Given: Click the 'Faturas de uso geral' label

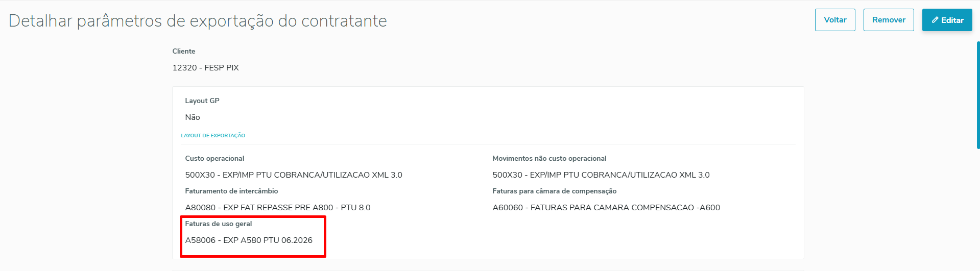Looking at the screenshot, I should pos(219,224).
